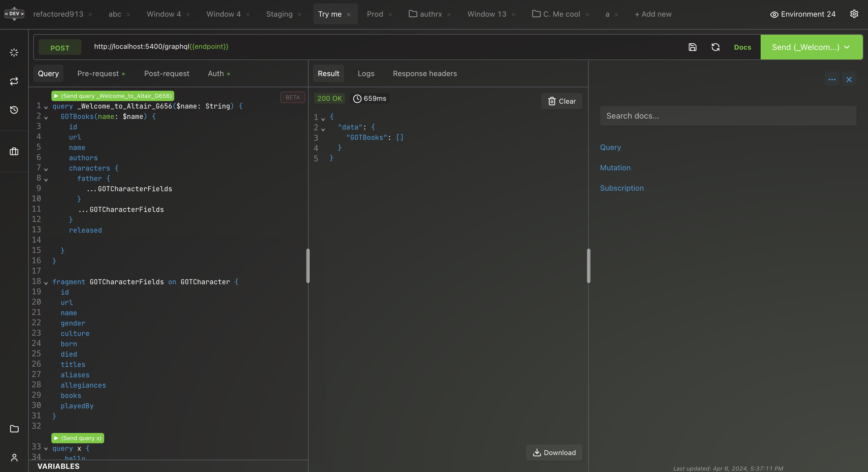Close the authrx tab

pos(449,14)
